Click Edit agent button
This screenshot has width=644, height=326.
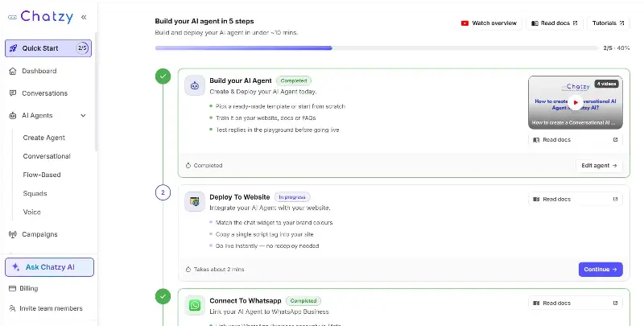599,166
